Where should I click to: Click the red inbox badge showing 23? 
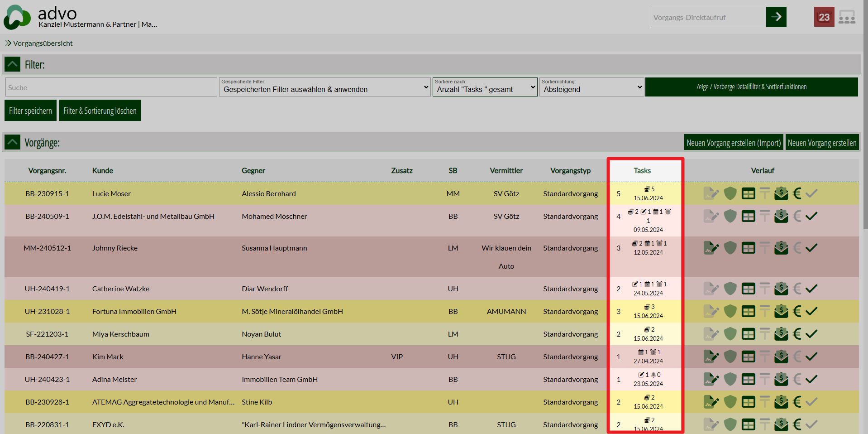pyautogui.click(x=824, y=17)
